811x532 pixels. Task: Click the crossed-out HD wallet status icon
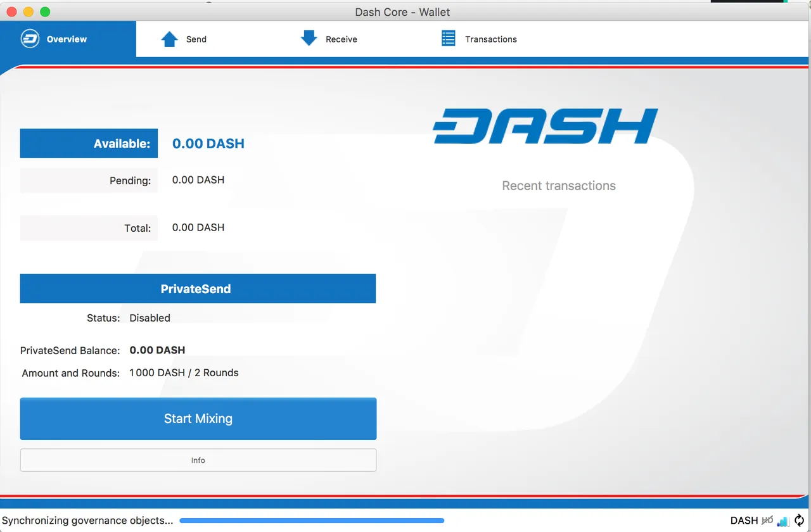coord(767,521)
